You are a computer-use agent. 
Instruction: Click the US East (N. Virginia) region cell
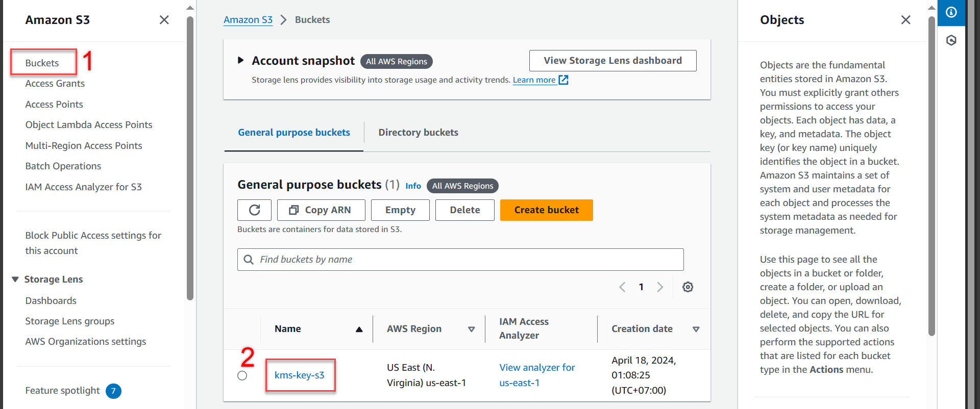coord(426,375)
